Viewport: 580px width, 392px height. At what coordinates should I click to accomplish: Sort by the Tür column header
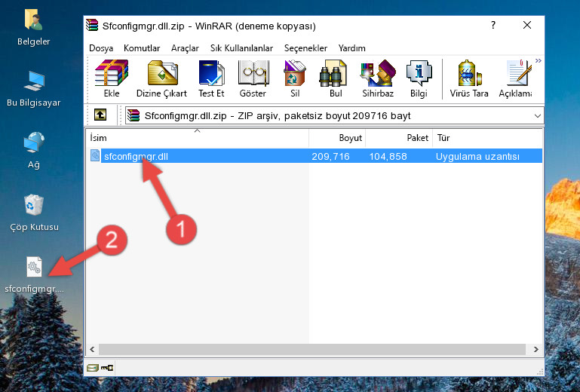tap(487, 138)
